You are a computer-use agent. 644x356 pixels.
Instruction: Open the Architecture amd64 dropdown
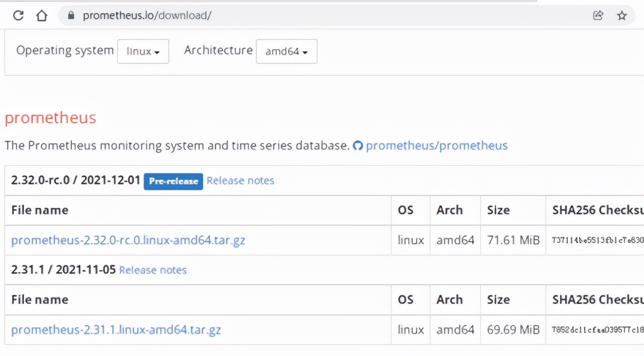tap(286, 52)
